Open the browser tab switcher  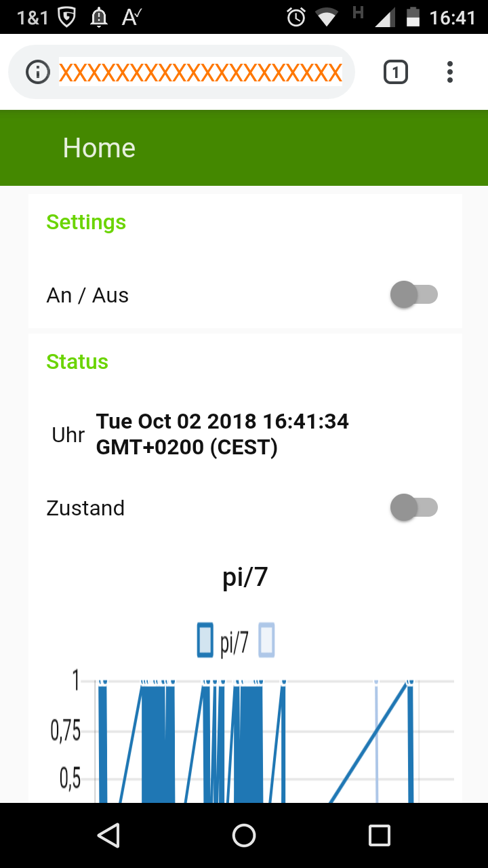point(396,72)
